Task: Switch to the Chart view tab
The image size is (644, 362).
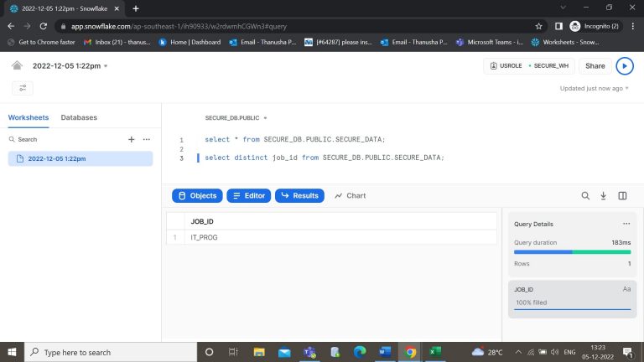Action: pos(350,195)
